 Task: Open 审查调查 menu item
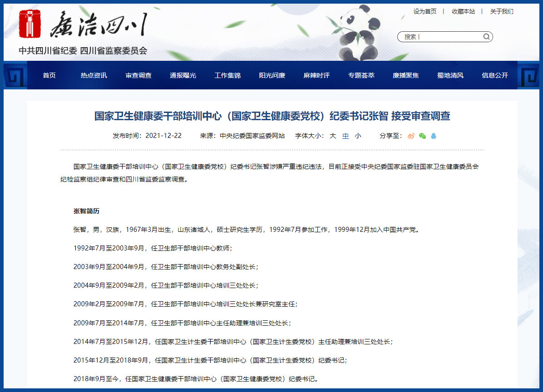click(138, 75)
